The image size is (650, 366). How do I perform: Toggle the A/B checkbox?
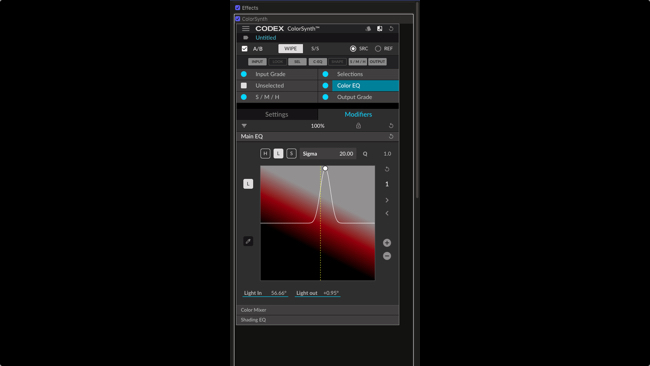tap(245, 48)
